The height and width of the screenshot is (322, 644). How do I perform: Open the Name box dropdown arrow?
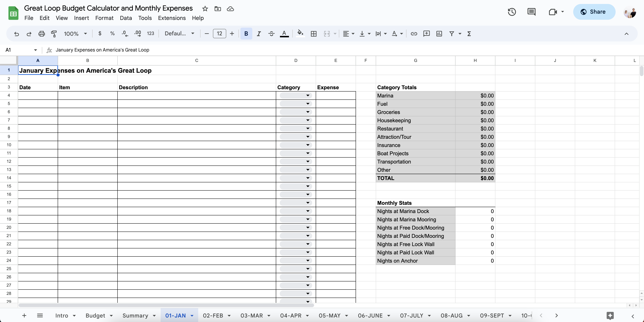click(36, 50)
